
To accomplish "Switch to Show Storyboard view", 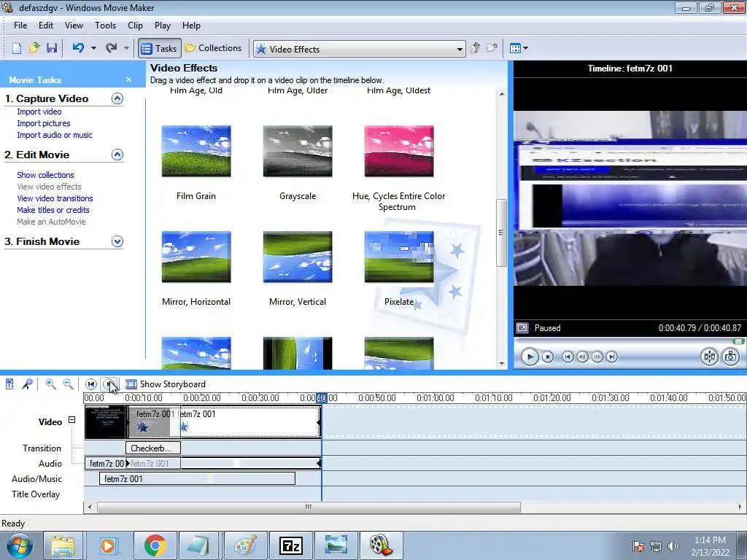I will [166, 384].
